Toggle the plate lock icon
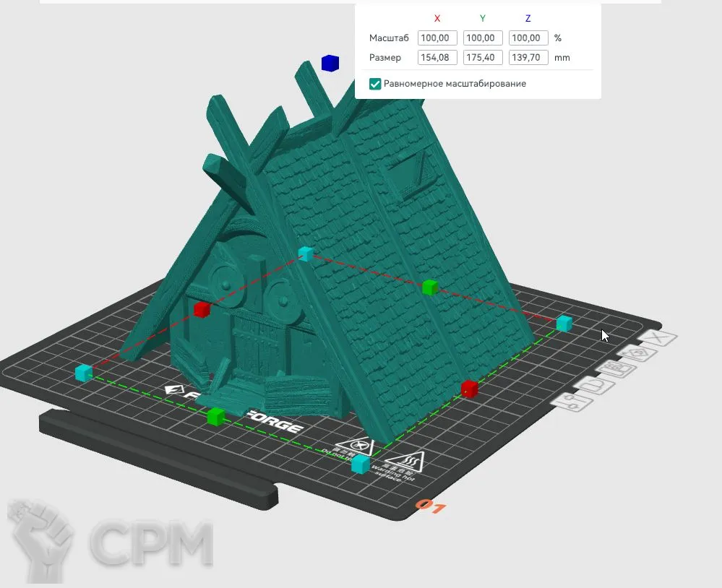722x588 pixels. [x=596, y=385]
